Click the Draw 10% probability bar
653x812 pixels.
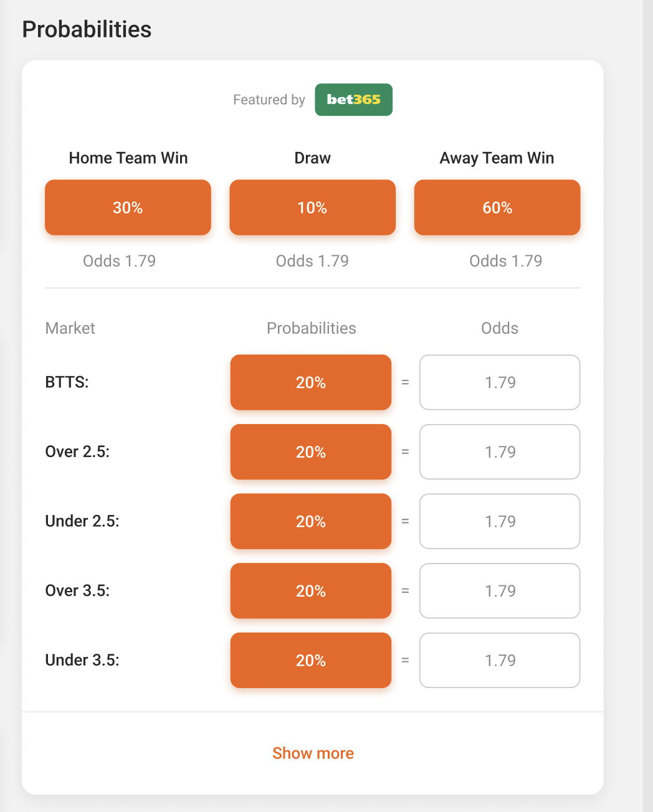click(x=312, y=207)
